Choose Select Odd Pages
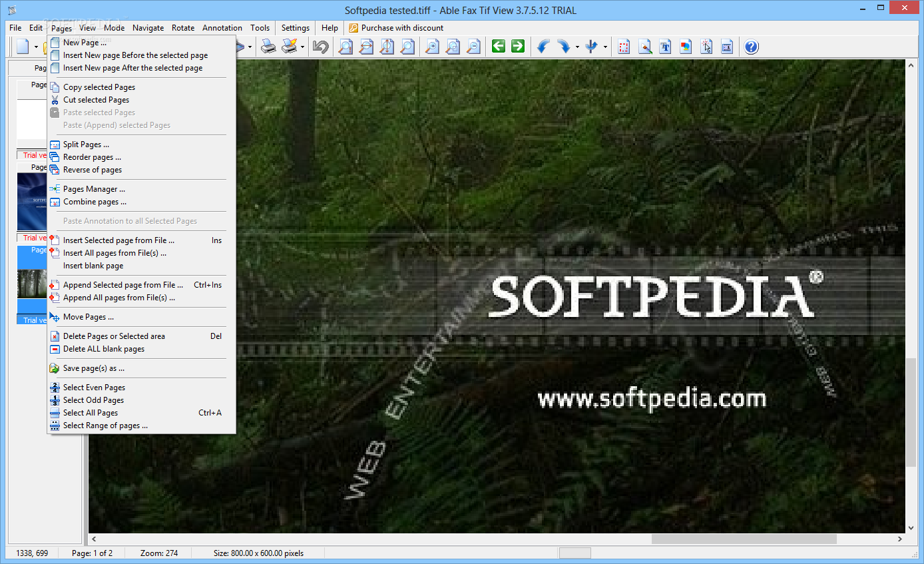This screenshot has height=564, width=924. 141,400
